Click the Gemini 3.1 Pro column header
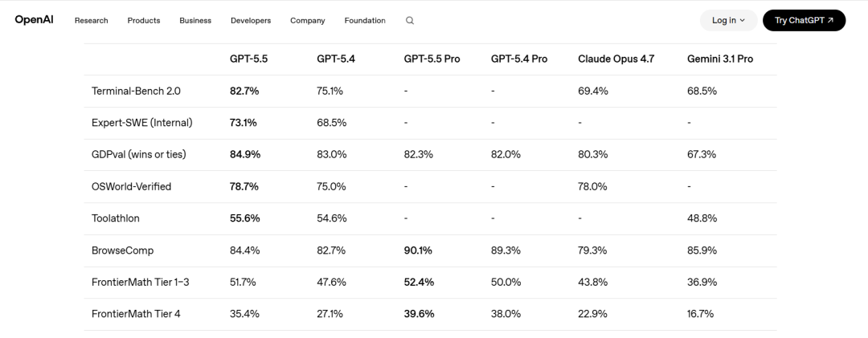 (x=720, y=59)
